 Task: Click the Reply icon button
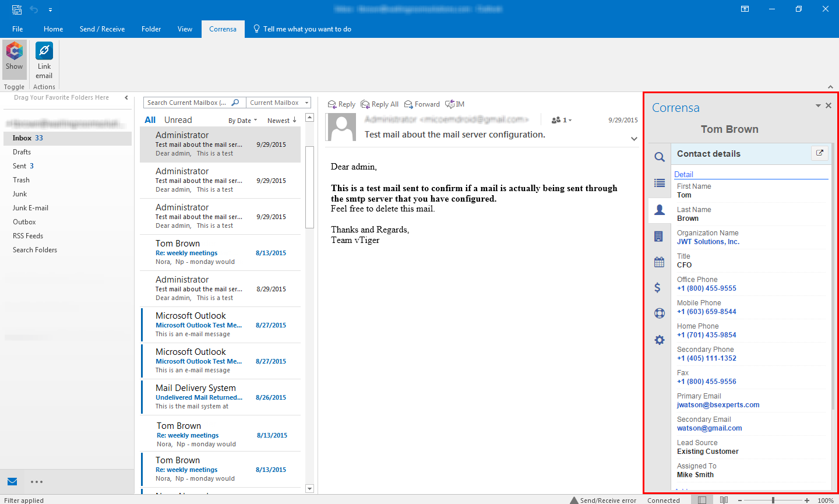341,104
